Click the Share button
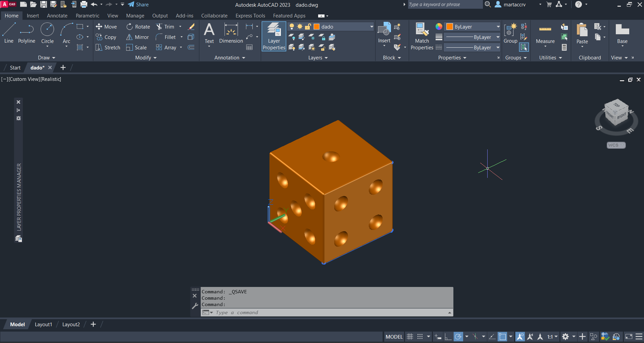This screenshot has width=644, height=343. click(138, 4)
